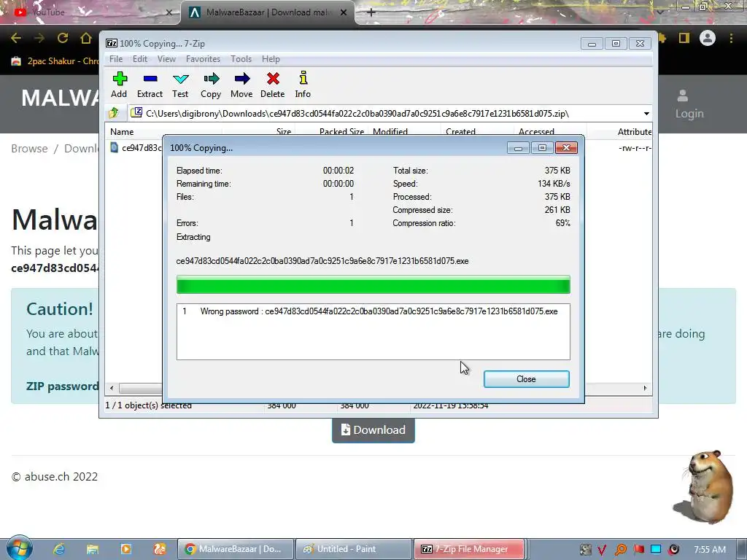
Task: Click the red flag tray icon
Action: (638, 550)
